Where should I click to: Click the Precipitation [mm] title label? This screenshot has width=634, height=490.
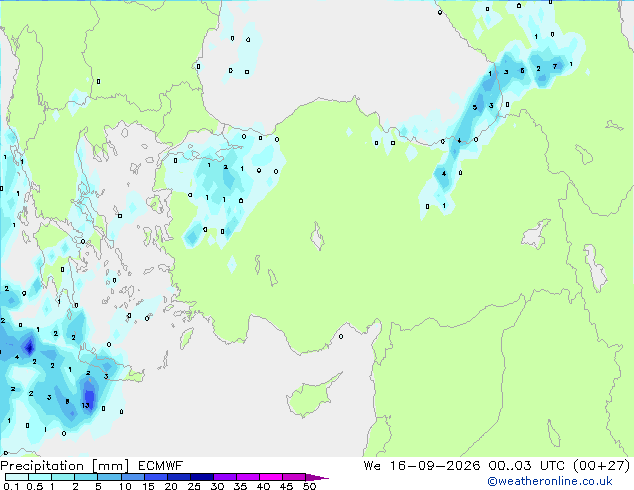click(64, 466)
